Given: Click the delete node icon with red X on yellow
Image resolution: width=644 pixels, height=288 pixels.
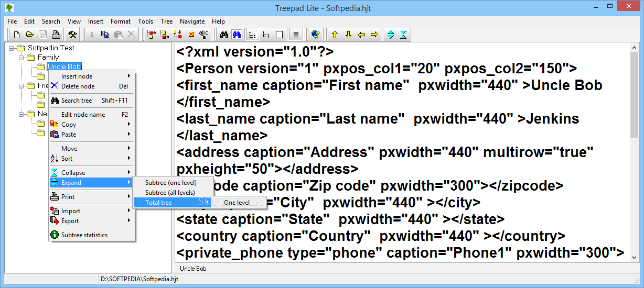Looking at the screenshot, I should pos(191,35).
